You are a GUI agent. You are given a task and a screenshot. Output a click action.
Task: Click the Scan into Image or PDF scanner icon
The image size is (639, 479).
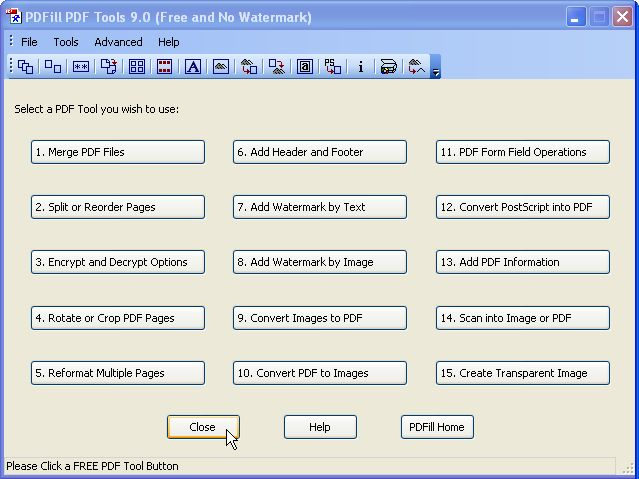click(388, 66)
